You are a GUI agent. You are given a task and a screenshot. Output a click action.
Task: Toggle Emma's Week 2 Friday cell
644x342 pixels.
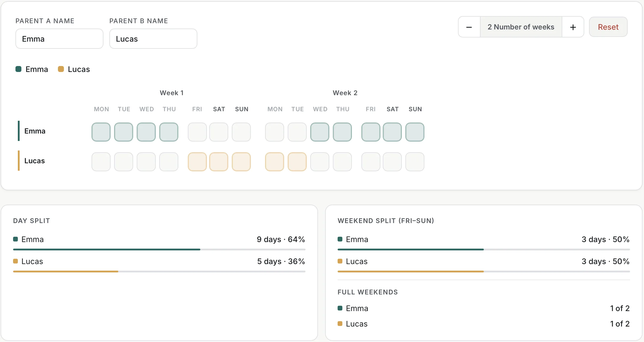point(371,132)
